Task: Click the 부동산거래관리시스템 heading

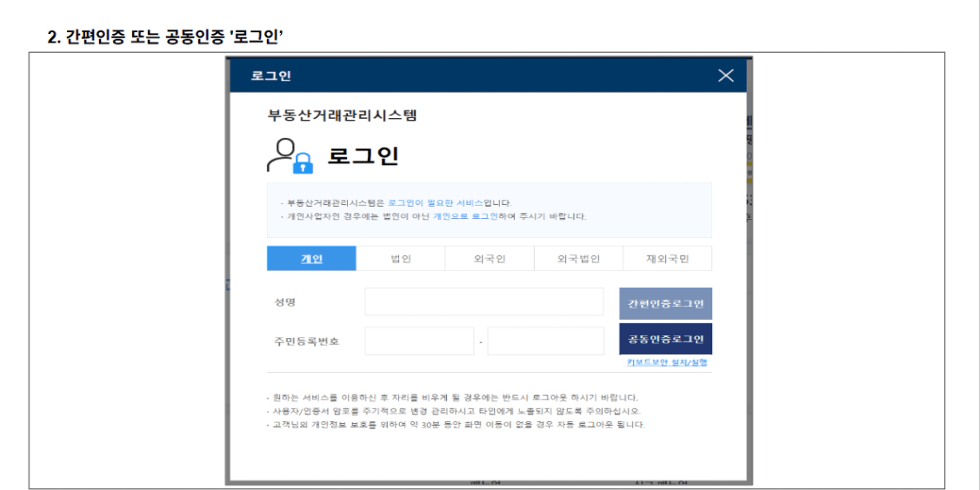Action: [x=342, y=115]
